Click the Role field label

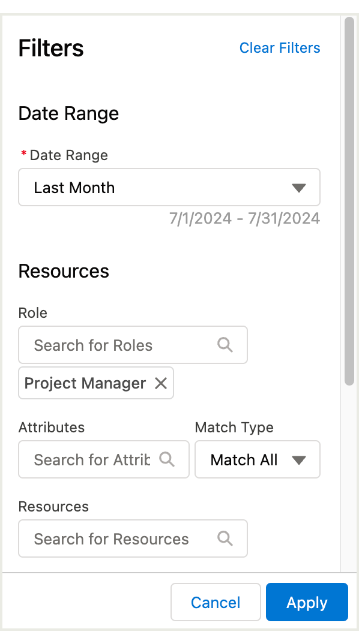point(33,313)
